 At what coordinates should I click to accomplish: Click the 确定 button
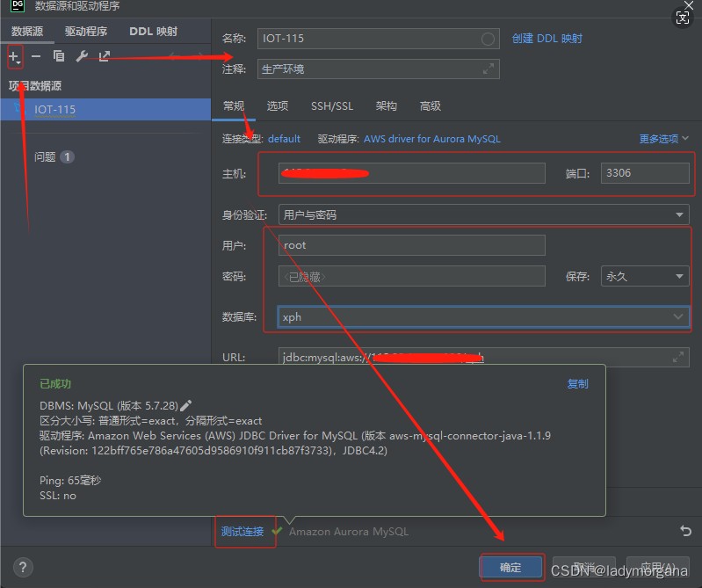[x=510, y=568]
